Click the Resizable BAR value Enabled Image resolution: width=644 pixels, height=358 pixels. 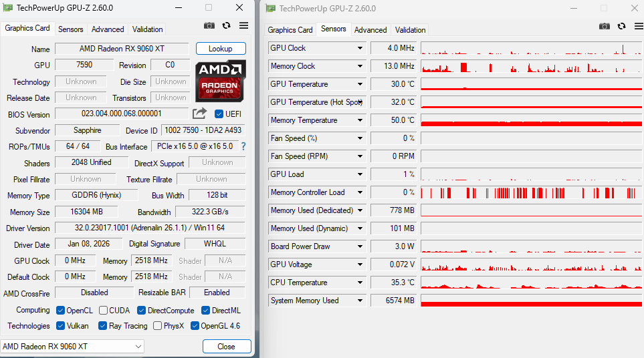click(x=217, y=293)
